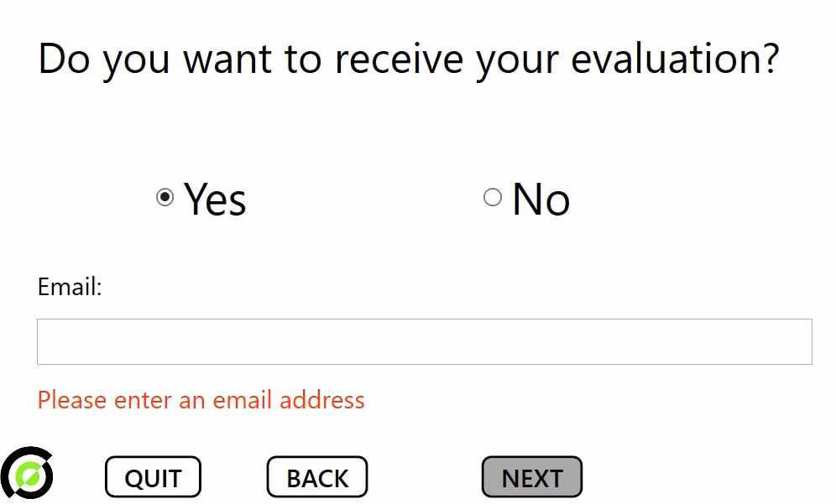Return to the previous question
836x504 pixels.
click(317, 477)
